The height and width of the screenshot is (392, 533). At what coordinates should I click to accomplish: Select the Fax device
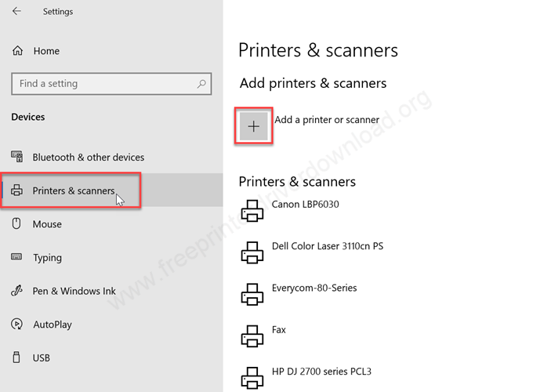click(x=279, y=330)
